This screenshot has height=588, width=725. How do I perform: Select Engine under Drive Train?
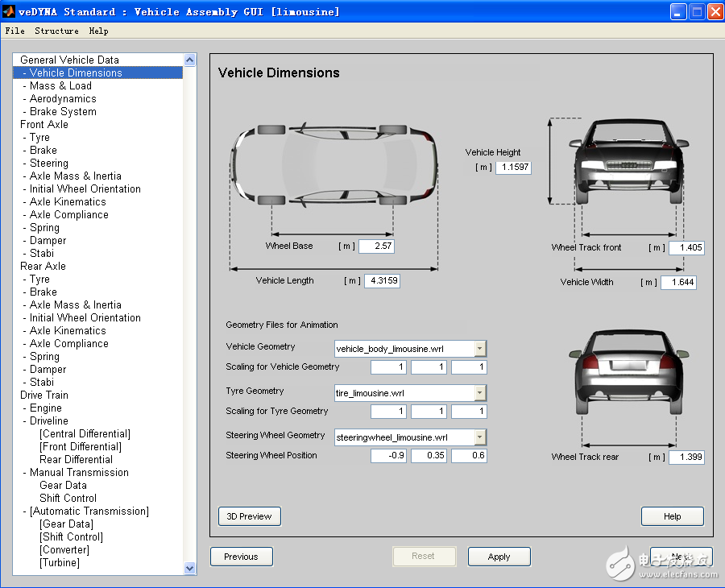pos(45,408)
